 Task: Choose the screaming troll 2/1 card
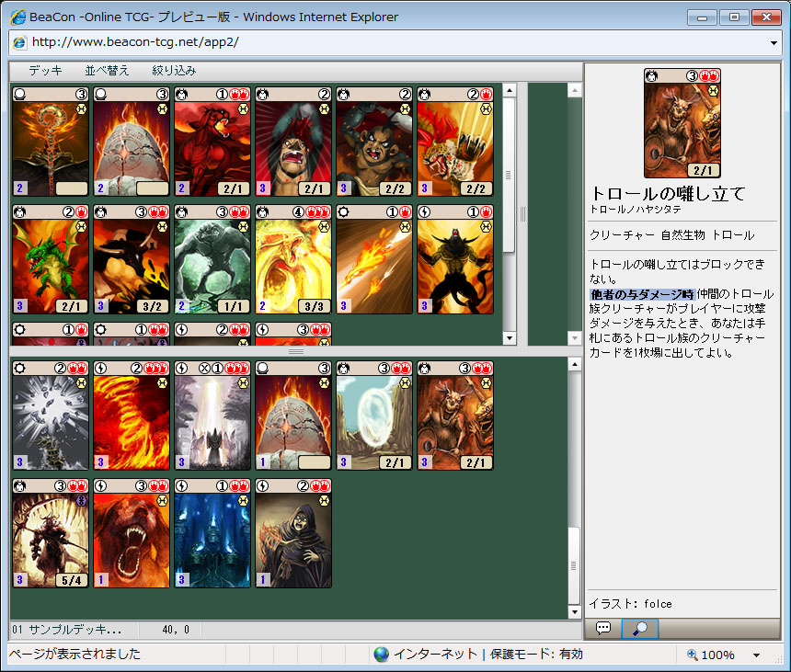pyautogui.click(x=293, y=142)
